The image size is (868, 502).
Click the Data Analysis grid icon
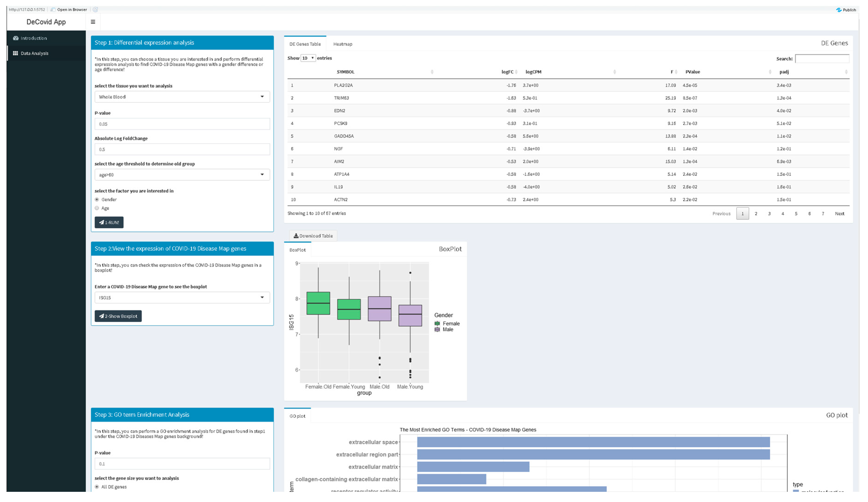[x=15, y=53]
